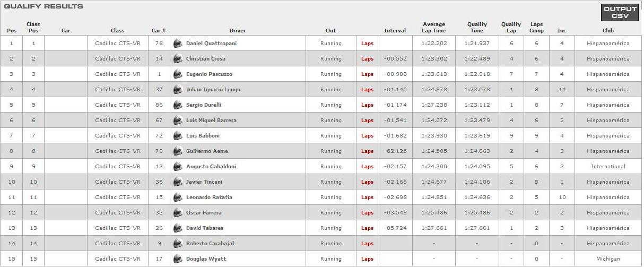Screen dimensions: 644x267
Task: Click helmet icon beside Douglas Wyatt
Action: 178,259
